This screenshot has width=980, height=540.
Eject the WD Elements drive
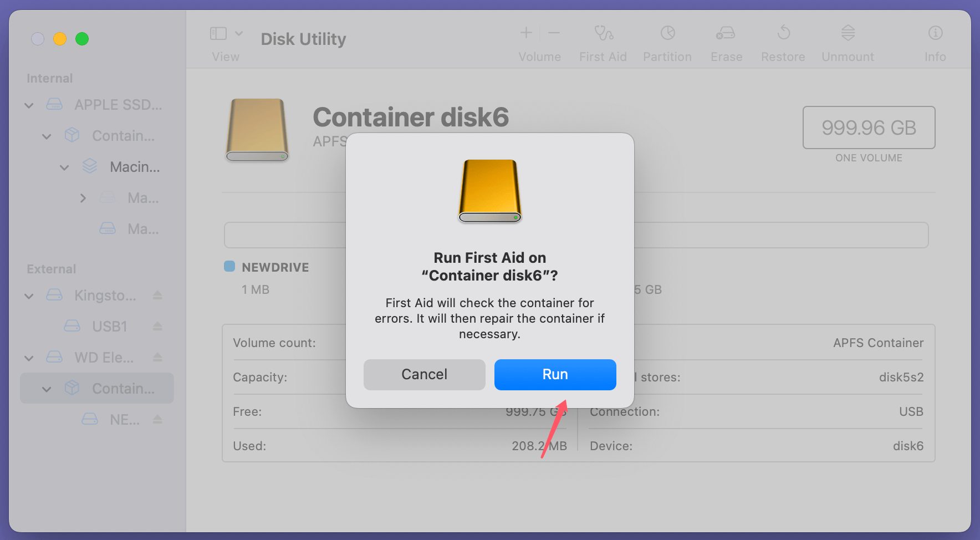click(x=157, y=358)
